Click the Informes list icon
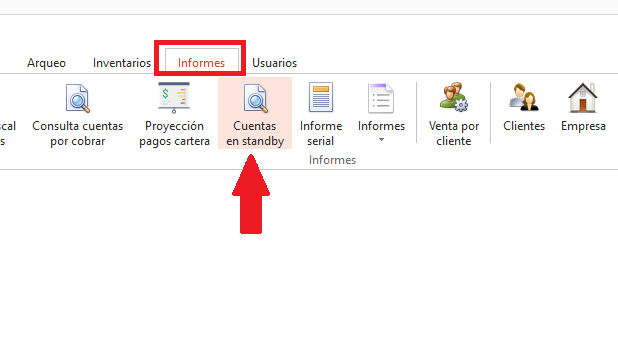This screenshot has height=362, width=618. point(381,98)
